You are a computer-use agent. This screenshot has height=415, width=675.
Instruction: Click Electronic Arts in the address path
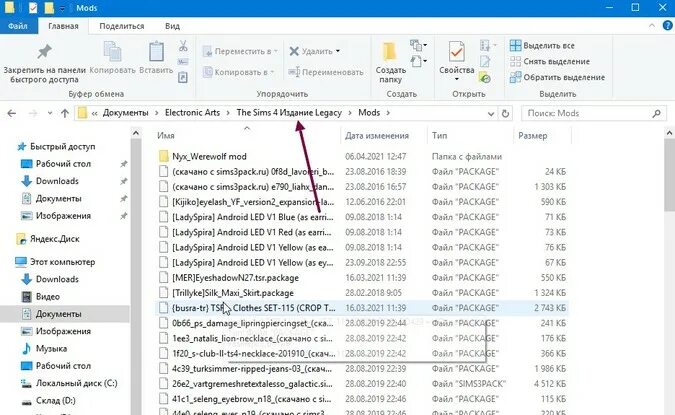click(x=192, y=112)
